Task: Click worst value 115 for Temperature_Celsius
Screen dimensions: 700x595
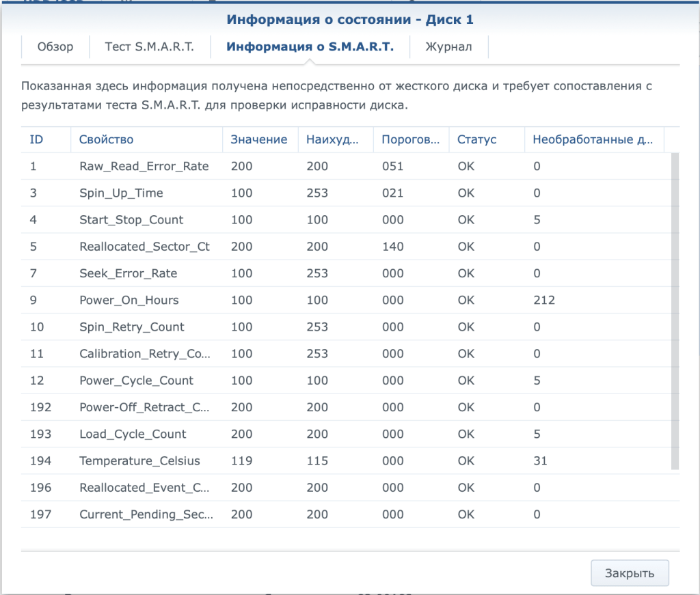Action: click(317, 460)
